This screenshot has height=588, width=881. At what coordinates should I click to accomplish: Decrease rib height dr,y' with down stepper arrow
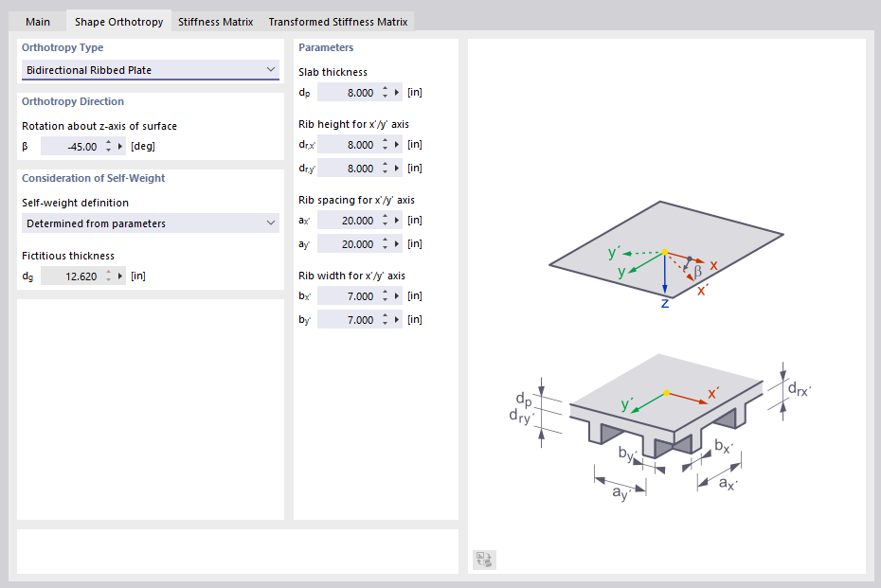(385, 171)
